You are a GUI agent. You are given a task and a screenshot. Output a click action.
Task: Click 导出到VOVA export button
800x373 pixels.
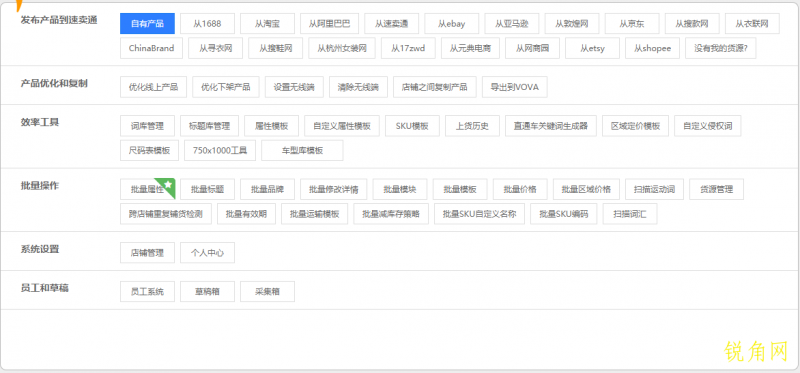point(515,87)
